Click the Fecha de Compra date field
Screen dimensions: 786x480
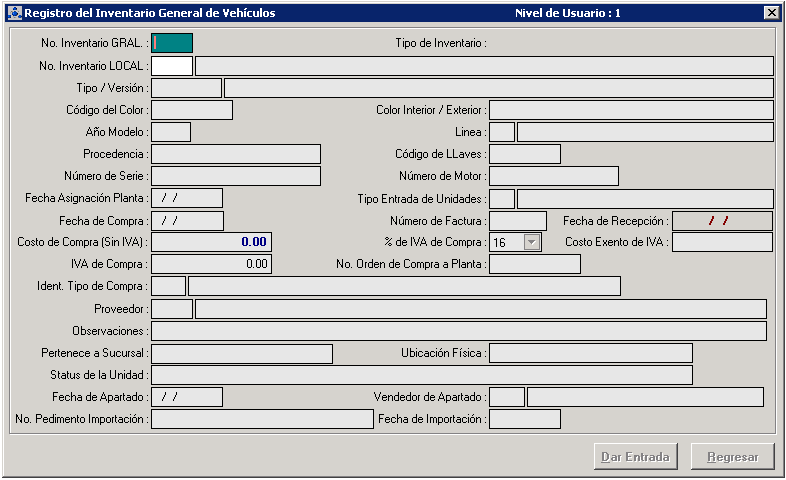(x=187, y=220)
